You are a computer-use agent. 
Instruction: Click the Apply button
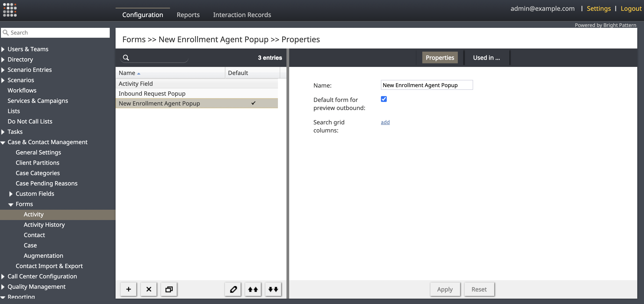(445, 289)
